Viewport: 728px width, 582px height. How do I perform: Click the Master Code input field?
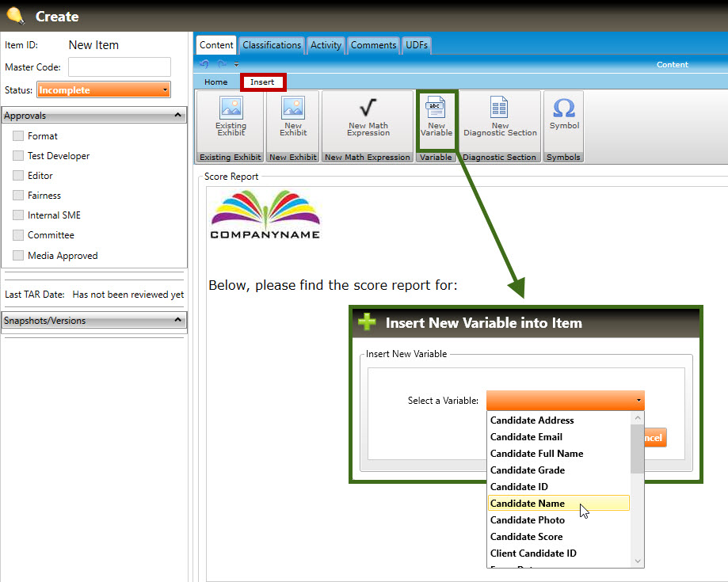click(120, 67)
